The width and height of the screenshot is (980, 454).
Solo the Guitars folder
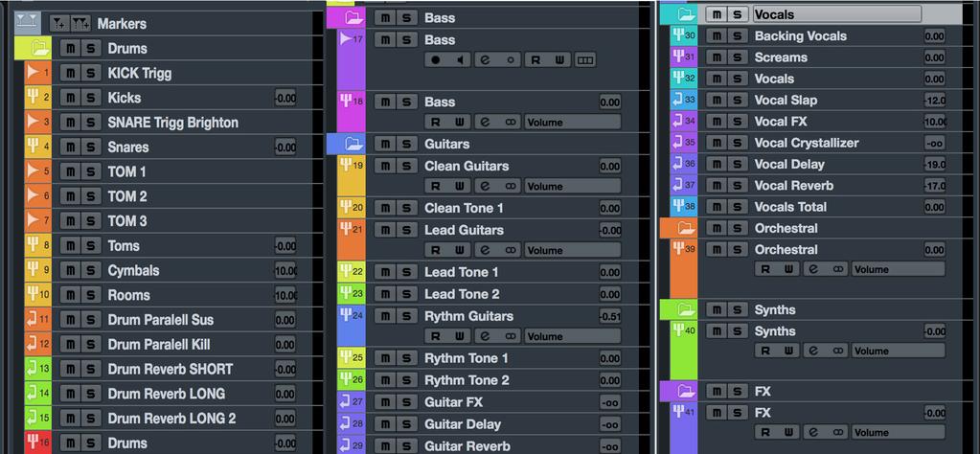tap(406, 144)
